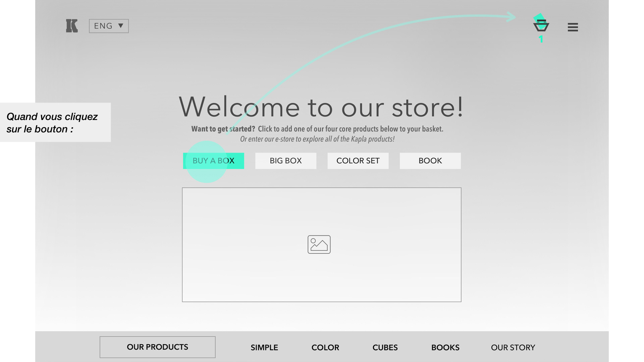Click the basket item count badge

[x=541, y=39]
